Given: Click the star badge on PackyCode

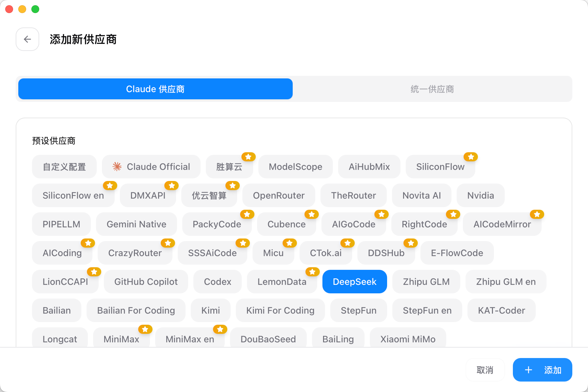Looking at the screenshot, I should click(x=247, y=214).
